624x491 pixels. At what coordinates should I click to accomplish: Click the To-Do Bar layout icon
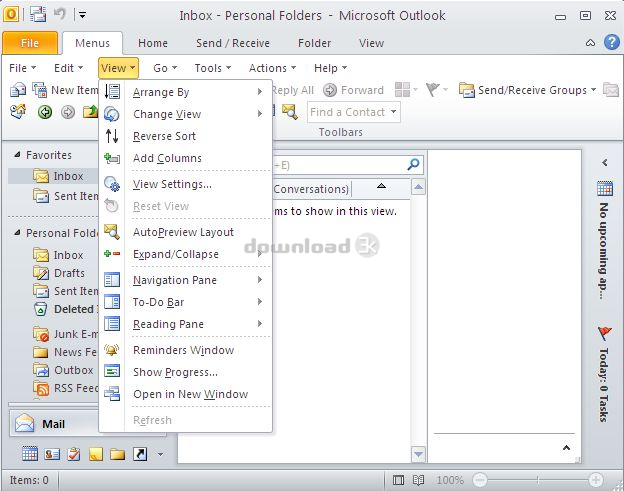point(112,302)
